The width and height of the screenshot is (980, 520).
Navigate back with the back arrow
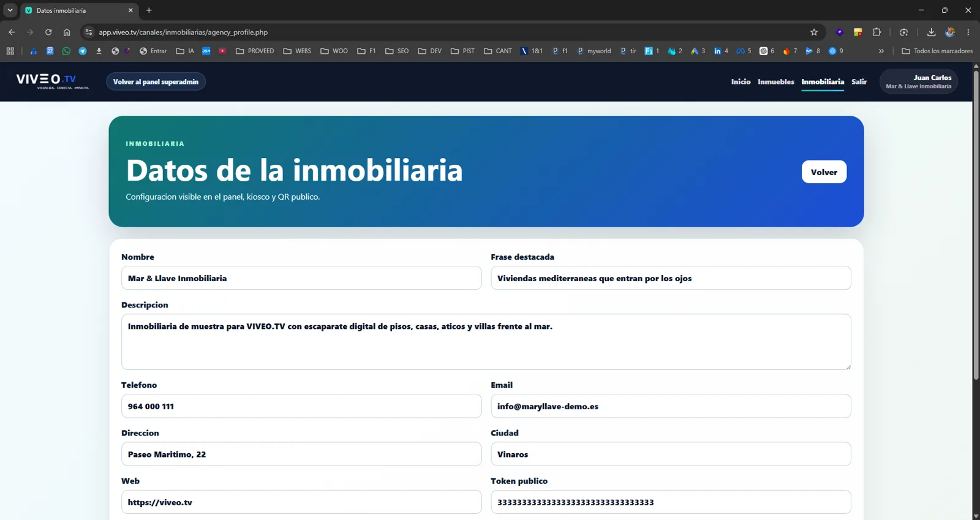click(12, 32)
